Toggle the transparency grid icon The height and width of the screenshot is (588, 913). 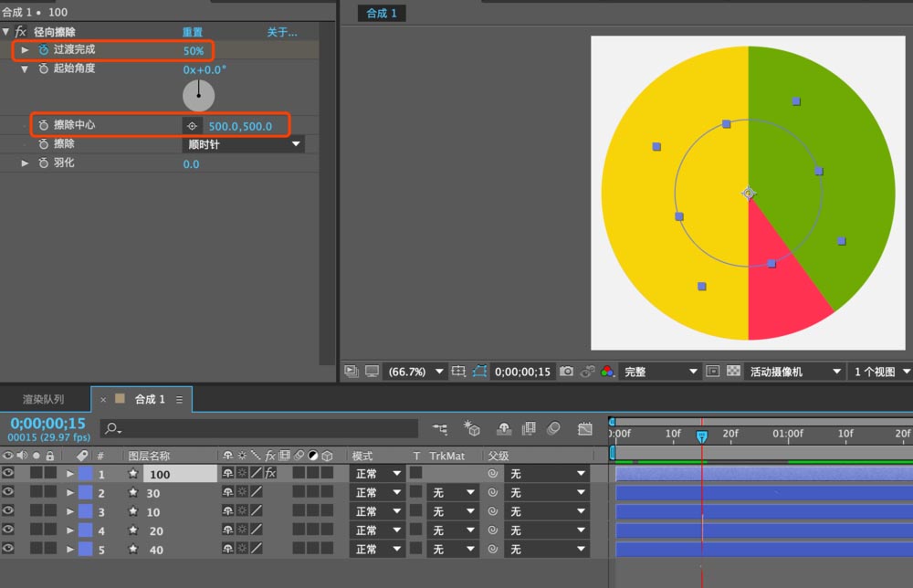(x=732, y=372)
